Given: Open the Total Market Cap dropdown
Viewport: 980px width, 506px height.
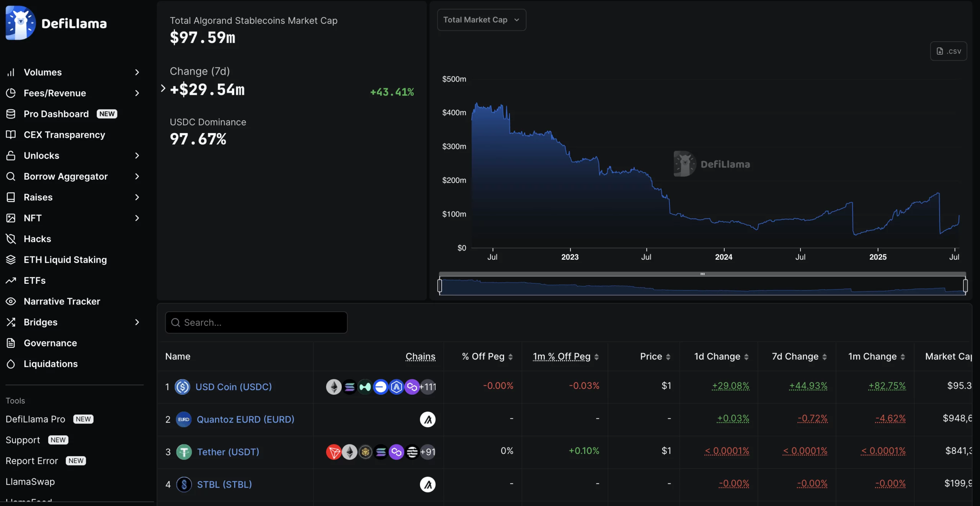Looking at the screenshot, I should point(482,20).
